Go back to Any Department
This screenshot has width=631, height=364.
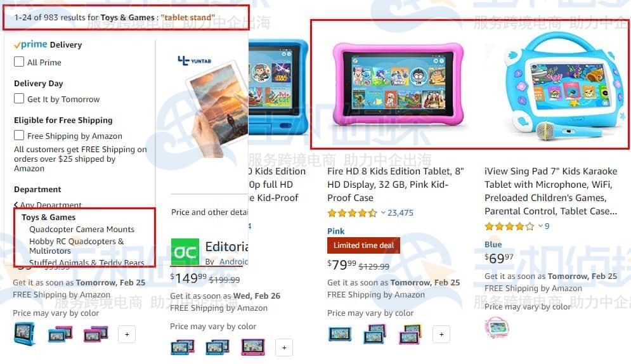[x=48, y=205]
